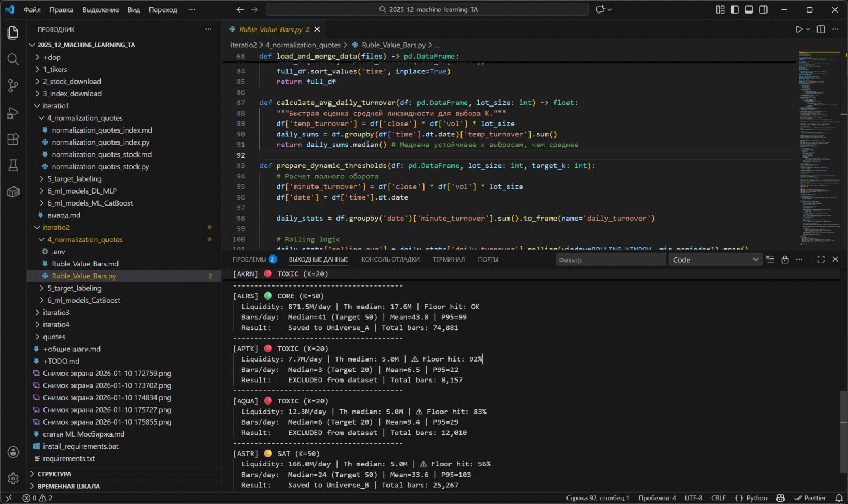Click the notifications bell in status bar
Viewport: 848px width, 504px height.
tap(839, 498)
